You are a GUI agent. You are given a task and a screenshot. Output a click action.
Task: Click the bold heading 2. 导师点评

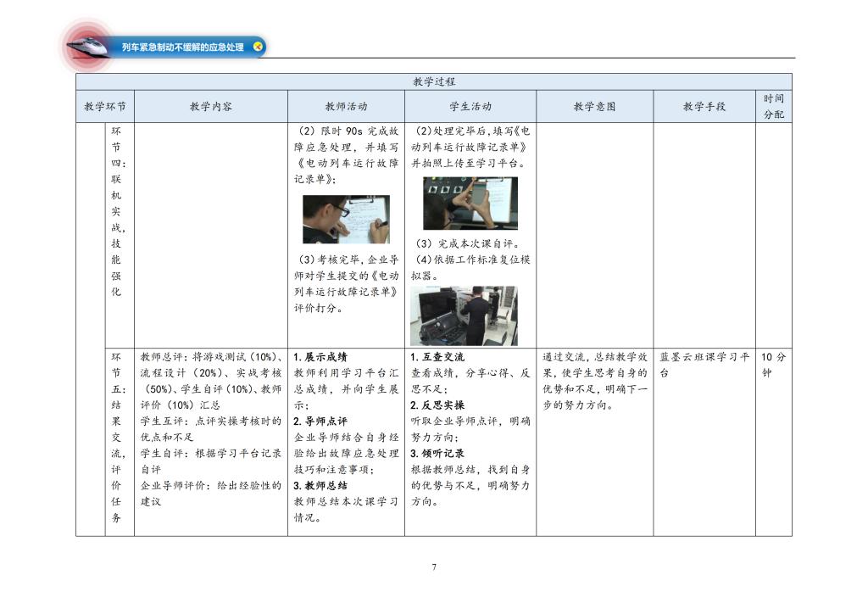320,421
